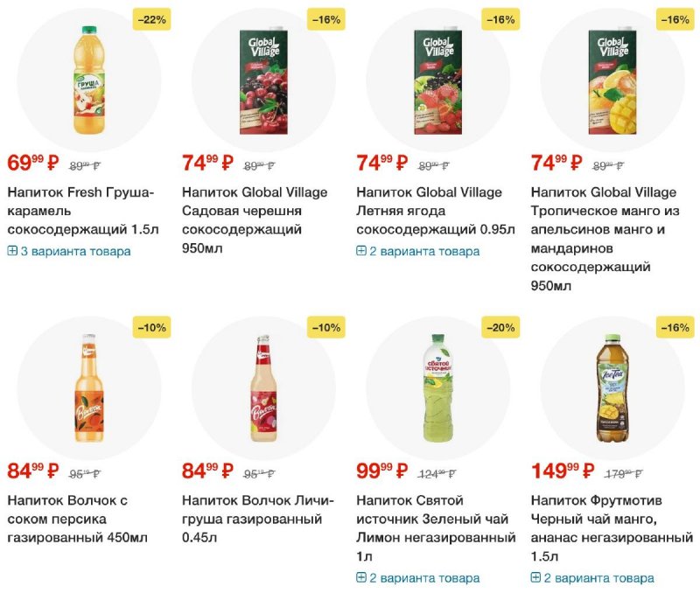Image resolution: width=700 pixels, height=600 pixels.
Task: Open the Святой источник green tea bottle image
Action: coord(437,387)
